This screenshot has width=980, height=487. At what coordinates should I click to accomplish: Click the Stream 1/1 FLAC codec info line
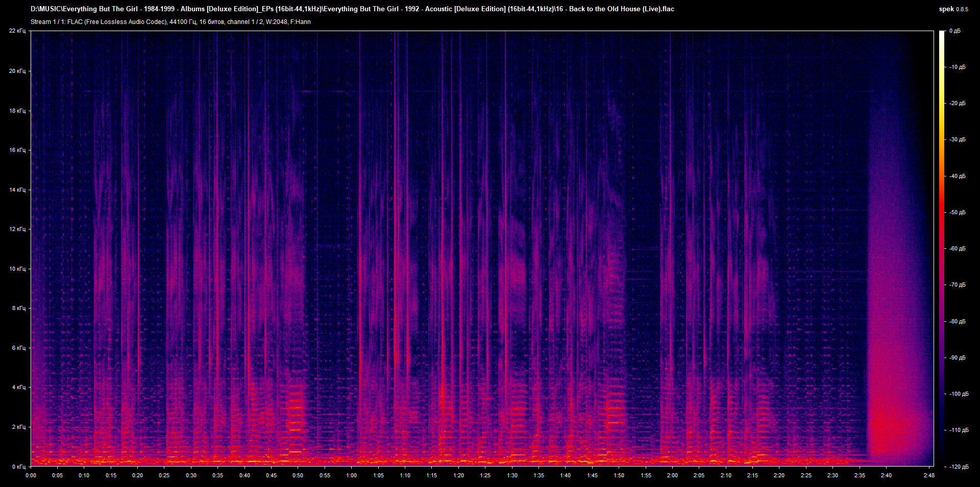170,22
